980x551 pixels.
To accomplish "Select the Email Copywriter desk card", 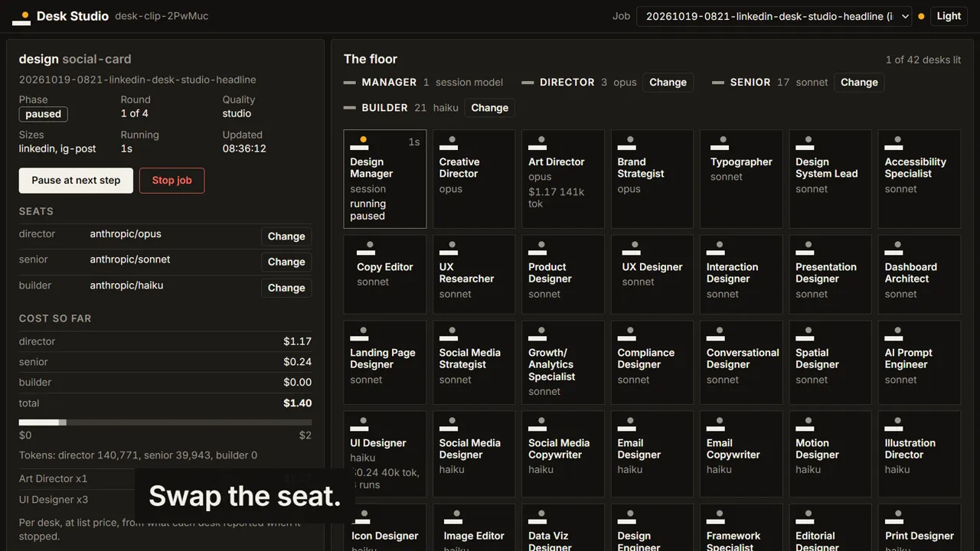I will tap(741, 453).
